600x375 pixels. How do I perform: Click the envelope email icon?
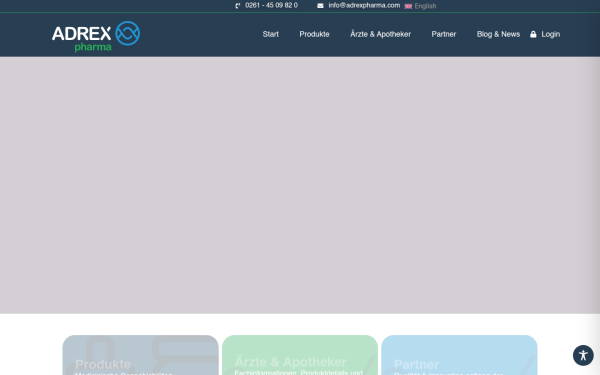[320, 6]
